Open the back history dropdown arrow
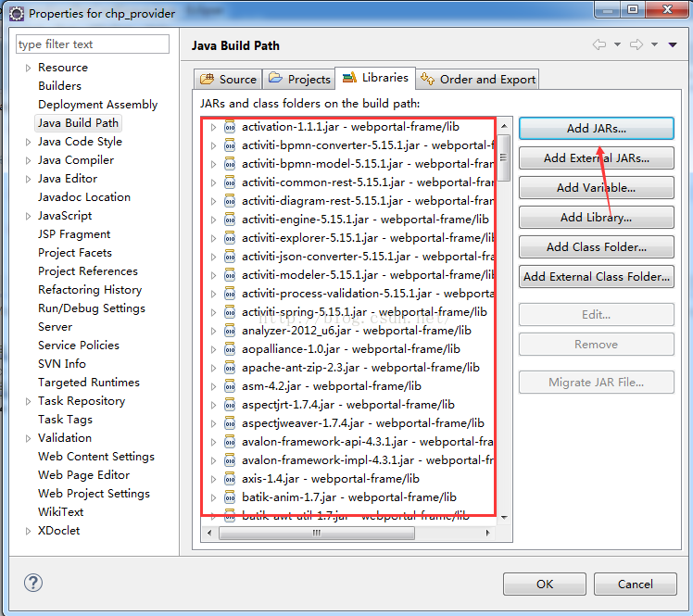The width and height of the screenshot is (693, 616). pyautogui.click(x=617, y=44)
